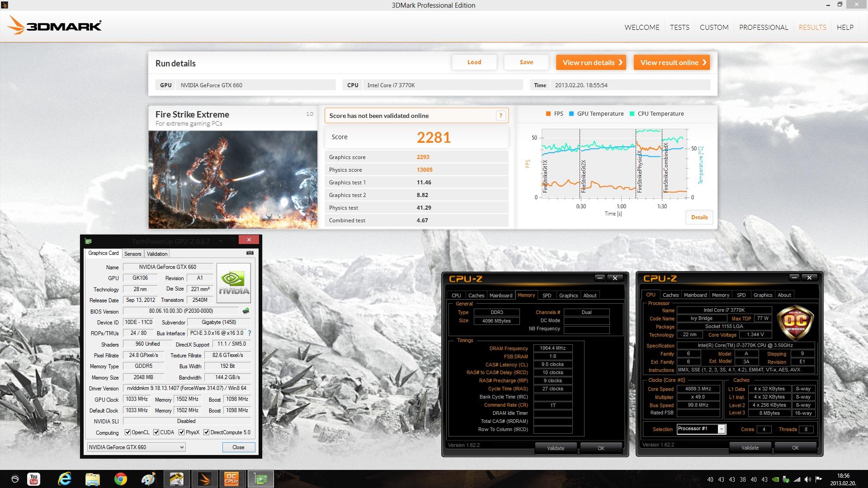This screenshot has height=488, width=868.
Task: Take a GPU-Z screenshot with the camera icon
Action: point(250,253)
